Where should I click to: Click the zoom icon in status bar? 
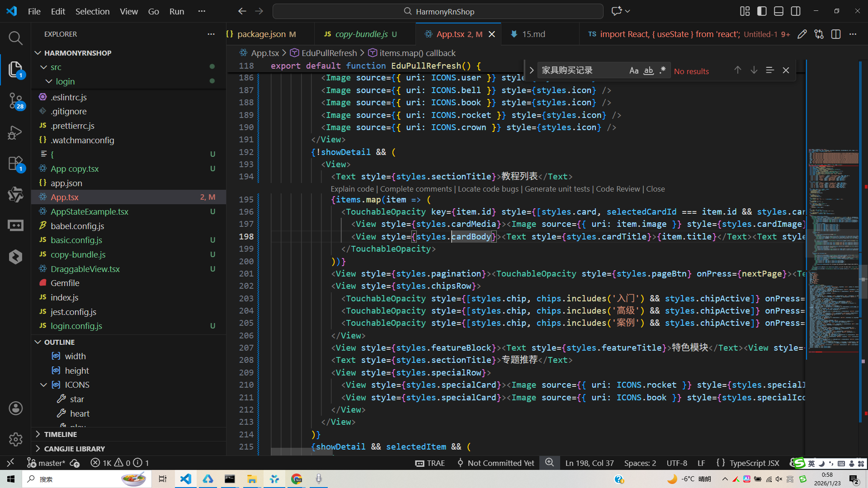[x=549, y=462]
